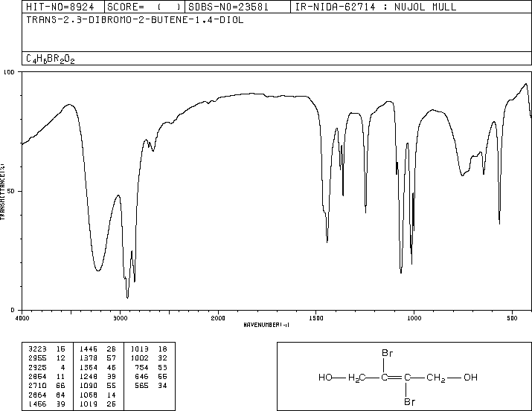Click the SCORE= header field
532x411 pixels.
pyautogui.click(x=144, y=7)
